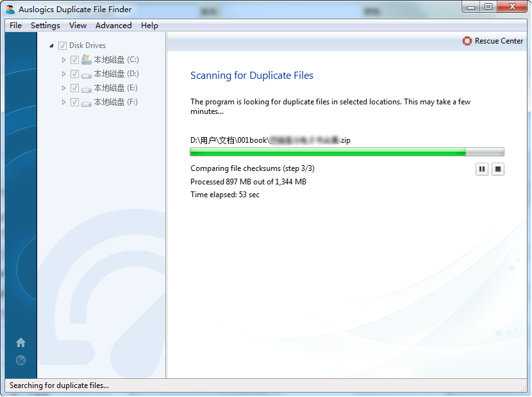Open the File menu
Viewport: 532px width, 397px height.
pos(15,26)
